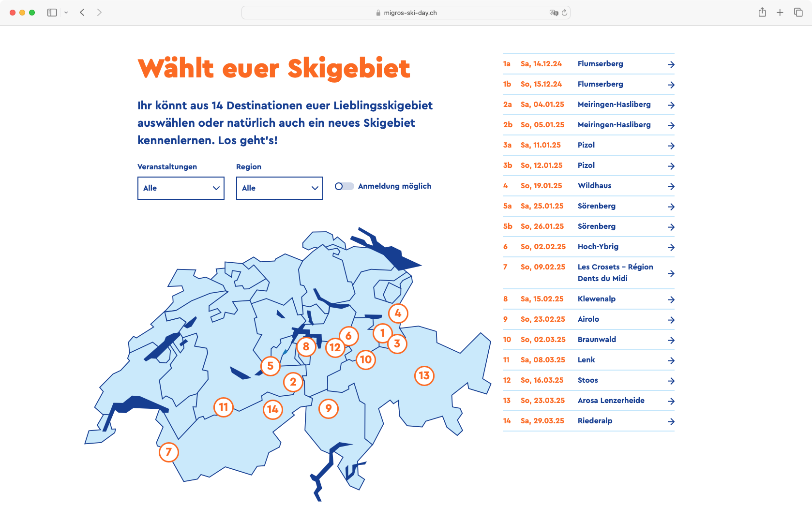
Task: Open map marker 6 for Hoch-Ybrig
Action: click(349, 336)
